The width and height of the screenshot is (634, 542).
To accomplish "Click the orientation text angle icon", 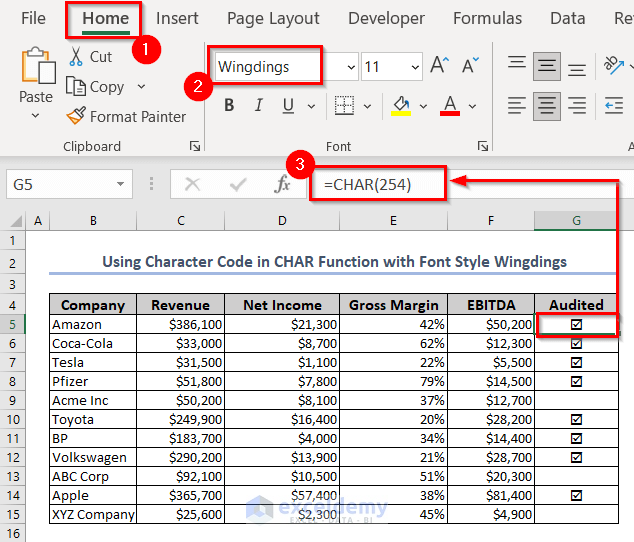I will [x=614, y=65].
